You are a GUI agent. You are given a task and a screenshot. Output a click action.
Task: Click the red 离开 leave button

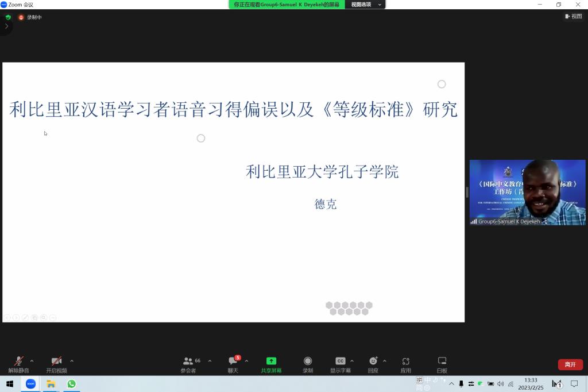[570, 364]
